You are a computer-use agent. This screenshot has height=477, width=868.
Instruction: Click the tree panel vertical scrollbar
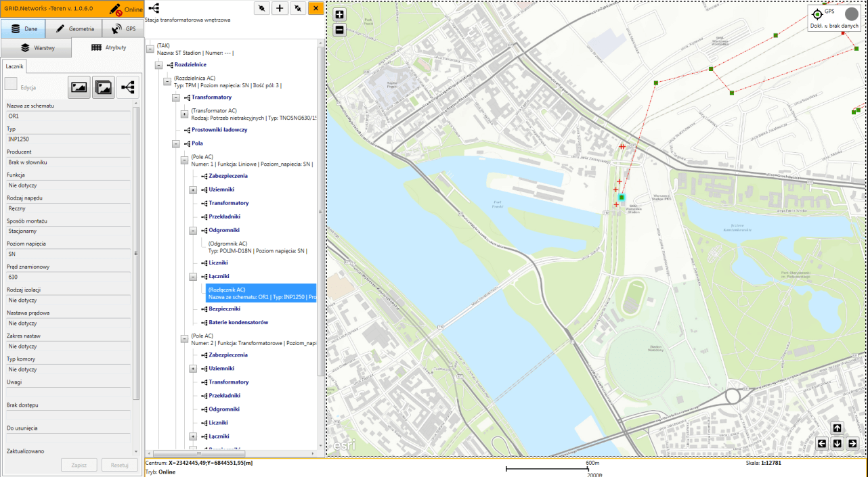pos(320,210)
